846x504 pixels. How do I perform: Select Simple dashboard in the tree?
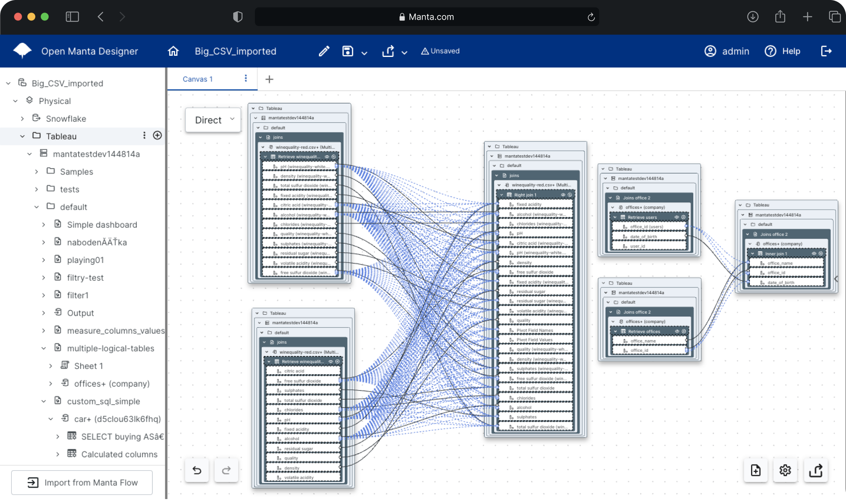tap(102, 225)
